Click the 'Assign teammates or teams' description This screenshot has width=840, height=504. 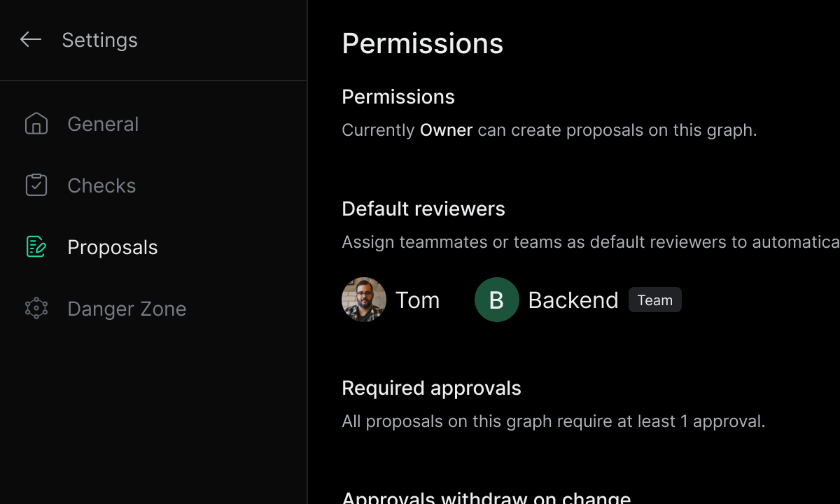pyautogui.click(x=591, y=242)
